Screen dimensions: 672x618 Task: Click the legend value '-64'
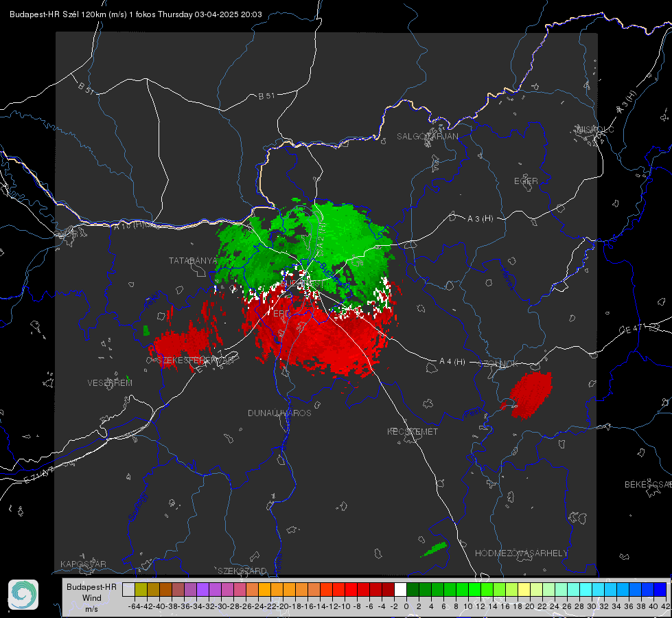click(x=134, y=606)
